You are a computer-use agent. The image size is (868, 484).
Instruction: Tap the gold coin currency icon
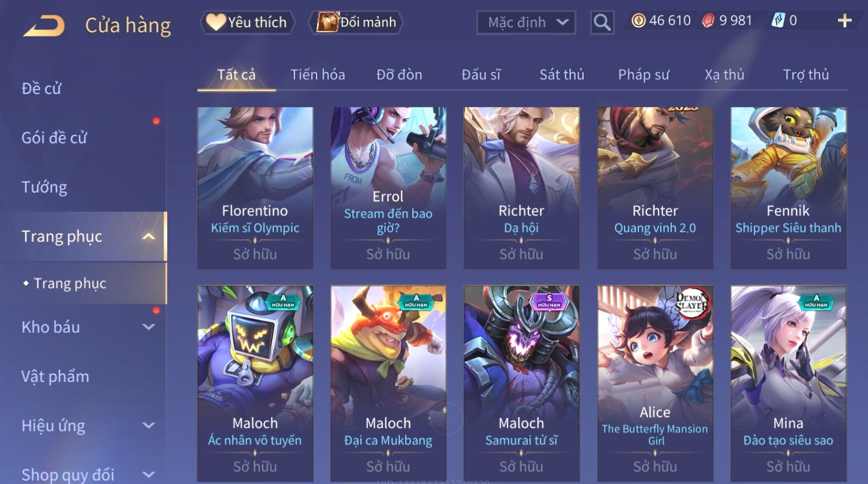click(x=638, y=21)
